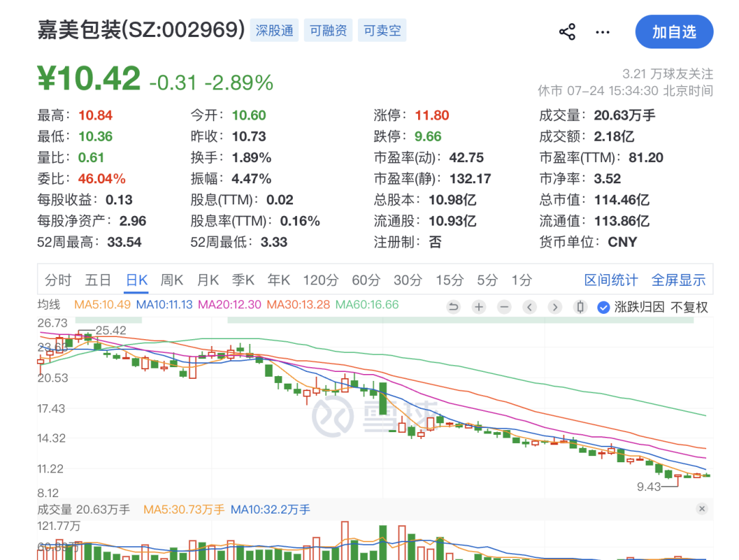Viewport: 739px width, 560px height.
Task: Click the 可卖空 tag
Action: (382, 31)
